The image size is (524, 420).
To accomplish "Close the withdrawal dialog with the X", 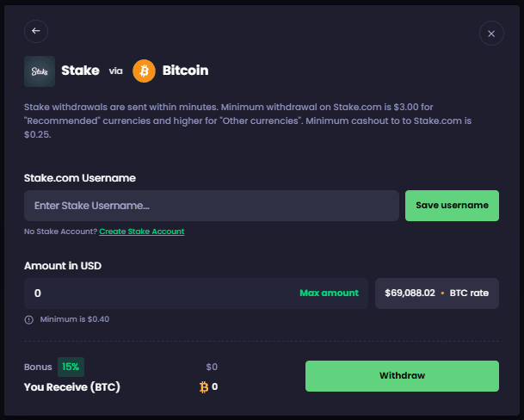I will coord(491,34).
